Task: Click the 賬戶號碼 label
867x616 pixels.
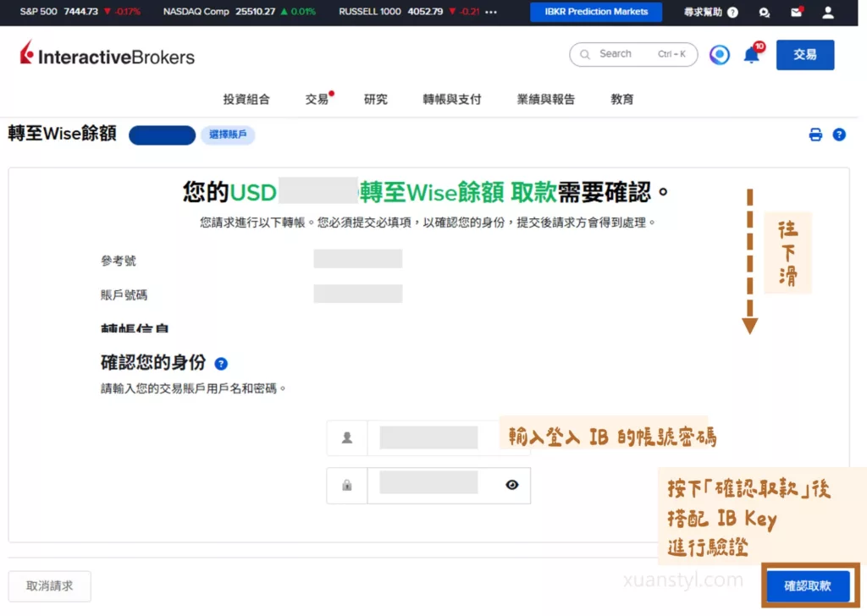Action: 124,295
